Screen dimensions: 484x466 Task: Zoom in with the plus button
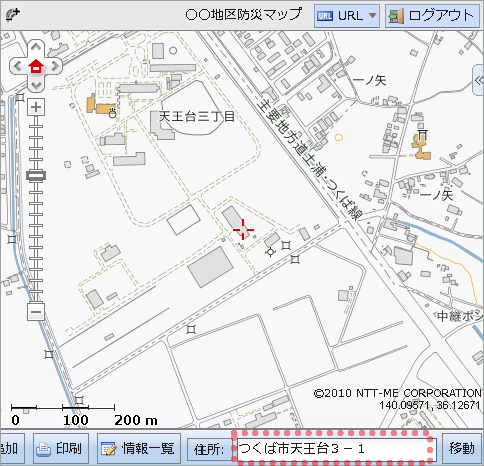tap(36, 107)
